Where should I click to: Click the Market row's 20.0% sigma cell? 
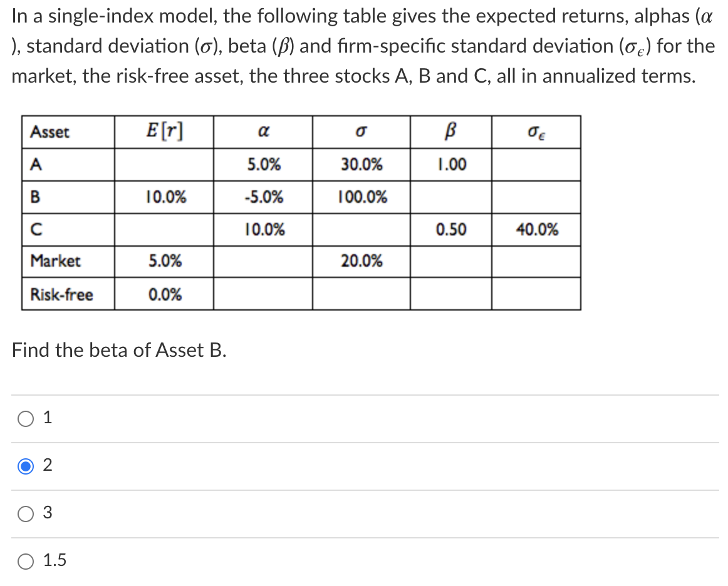tap(361, 262)
